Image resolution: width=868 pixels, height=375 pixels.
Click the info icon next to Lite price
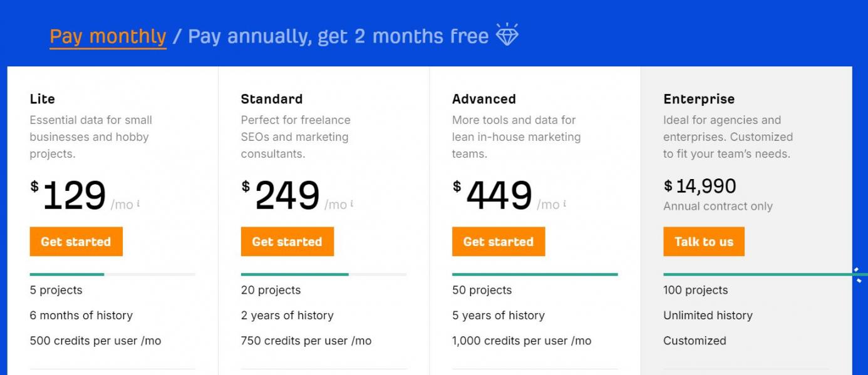pyautogui.click(x=138, y=203)
